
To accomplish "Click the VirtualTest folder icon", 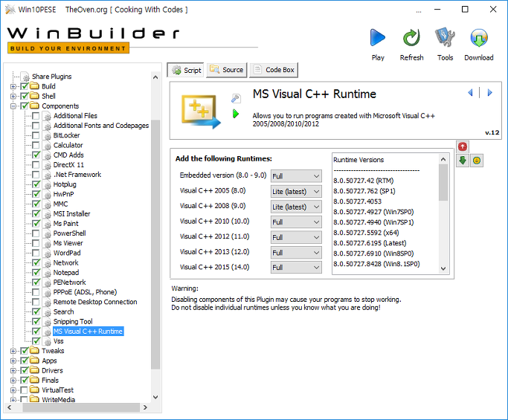I will coord(34,390).
